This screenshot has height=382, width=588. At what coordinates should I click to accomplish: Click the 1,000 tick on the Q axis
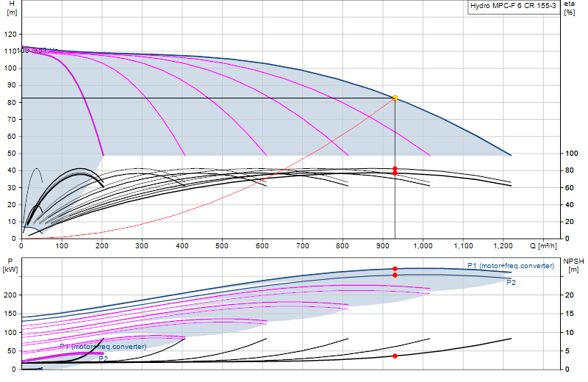pyautogui.click(x=423, y=246)
